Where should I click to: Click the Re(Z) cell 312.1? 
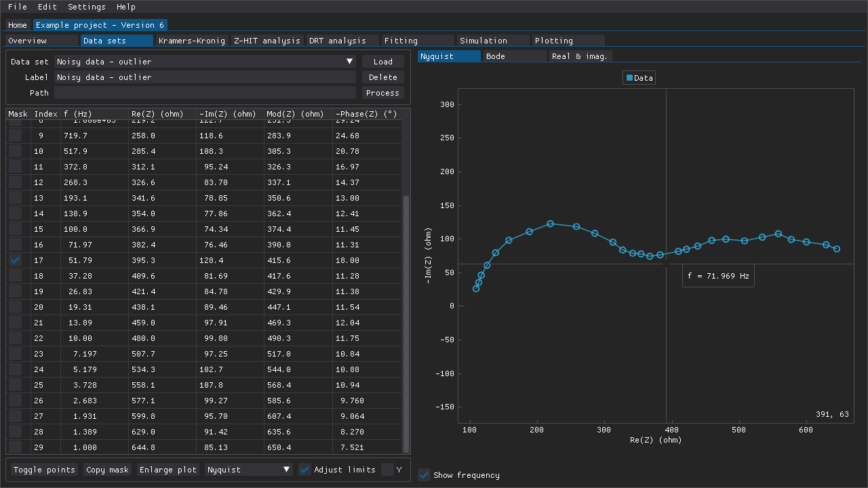[x=143, y=167]
